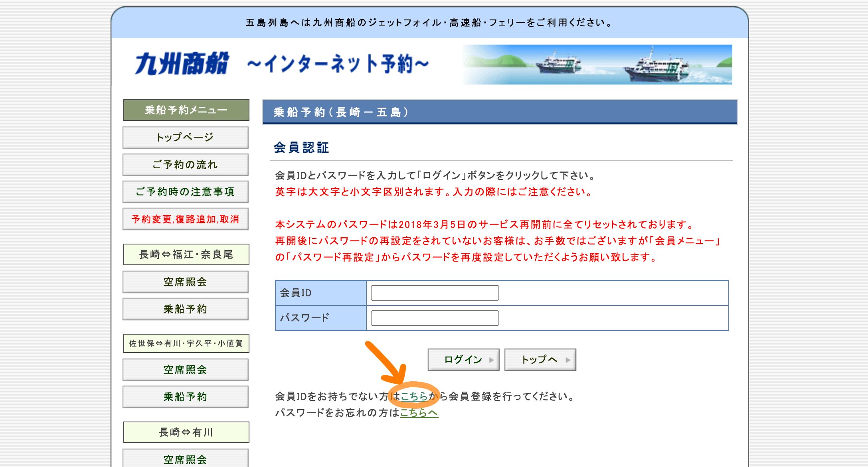The image size is (868, 467).
Task: Click the red note 英字は大文字と小文字区別されます
Action: [x=434, y=192]
